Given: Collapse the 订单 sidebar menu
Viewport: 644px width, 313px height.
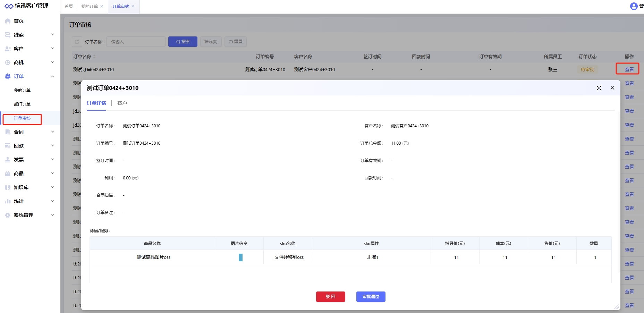Looking at the screenshot, I should 52,76.
